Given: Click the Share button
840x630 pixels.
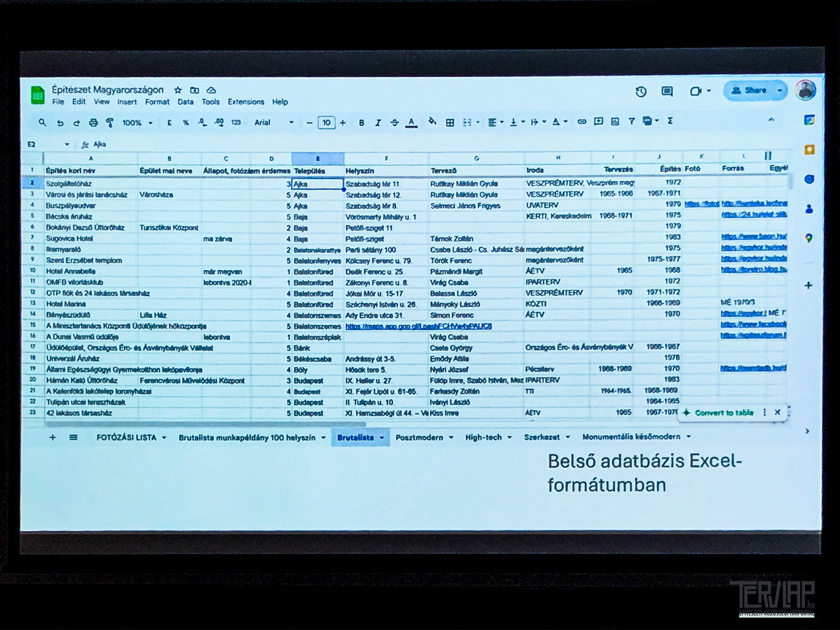Looking at the screenshot, I should pos(749,91).
